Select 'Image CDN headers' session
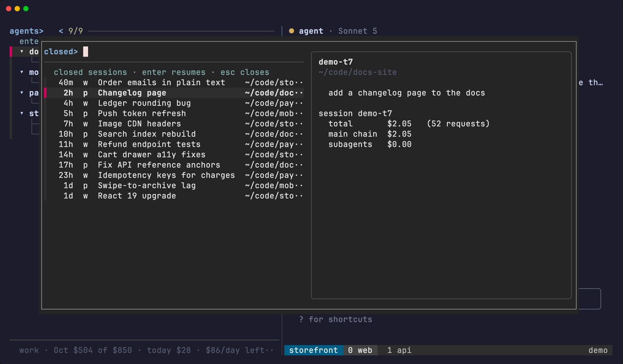The image size is (623, 364). [173, 124]
